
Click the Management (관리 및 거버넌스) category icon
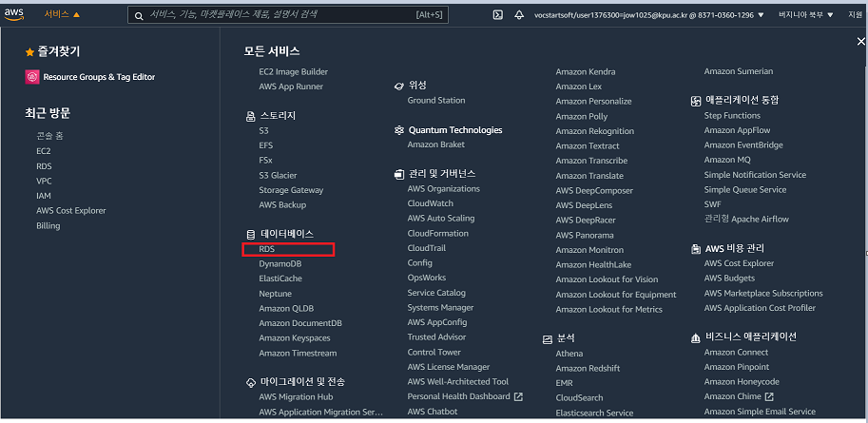[398, 174]
